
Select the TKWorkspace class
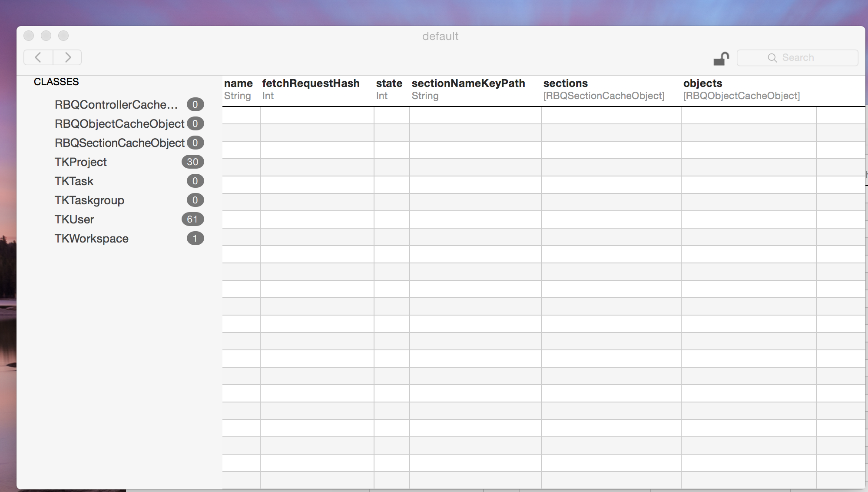coord(92,239)
